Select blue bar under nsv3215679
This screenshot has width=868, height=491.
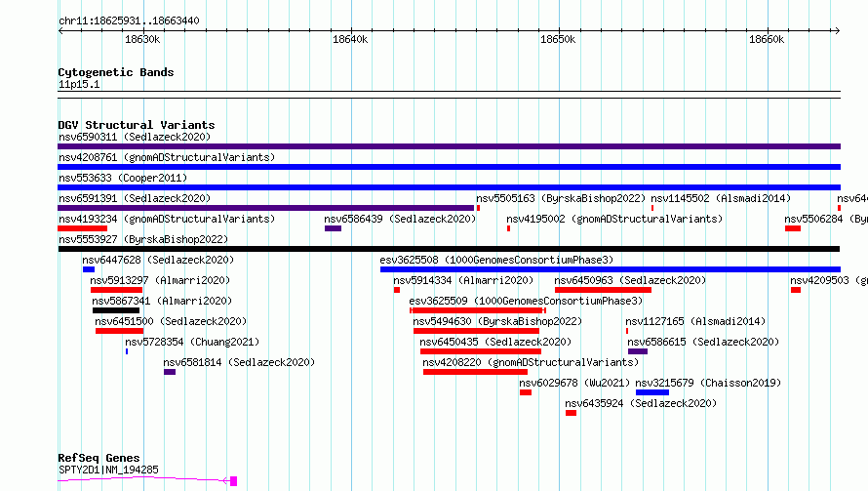click(652, 392)
